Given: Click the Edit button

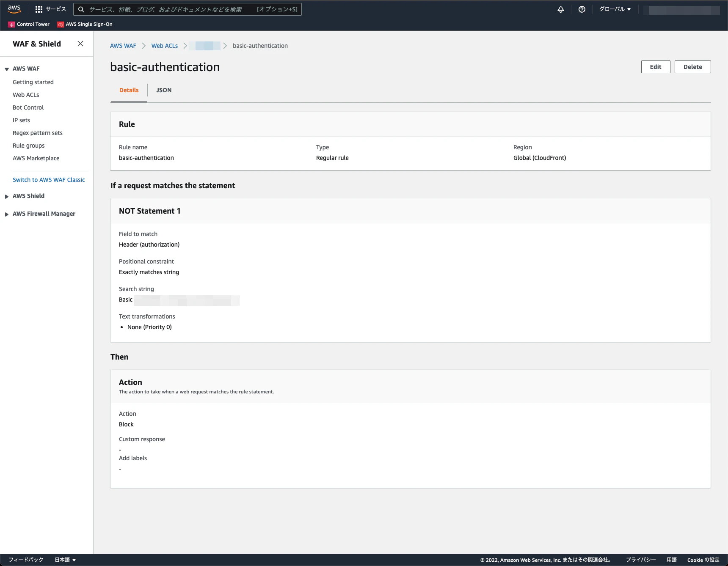Looking at the screenshot, I should click(x=656, y=67).
